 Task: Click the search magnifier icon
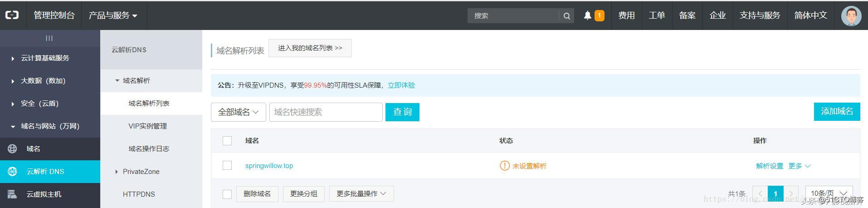pos(566,16)
